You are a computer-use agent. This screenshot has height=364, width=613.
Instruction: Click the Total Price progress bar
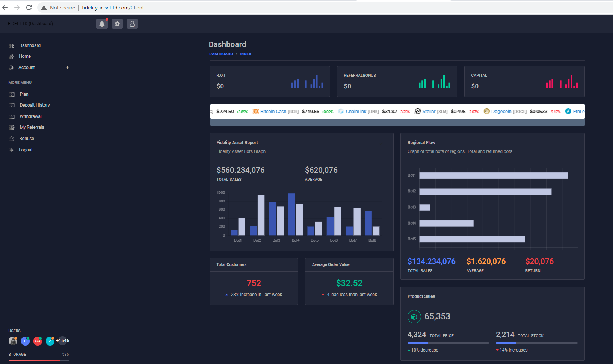[x=448, y=343]
